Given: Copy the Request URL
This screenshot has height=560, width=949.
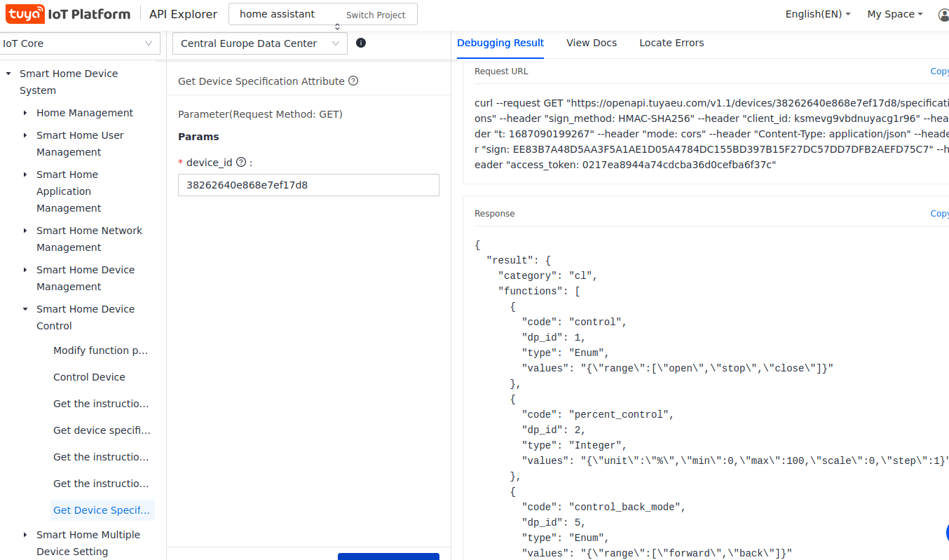Looking at the screenshot, I should click(x=939, y=71).
